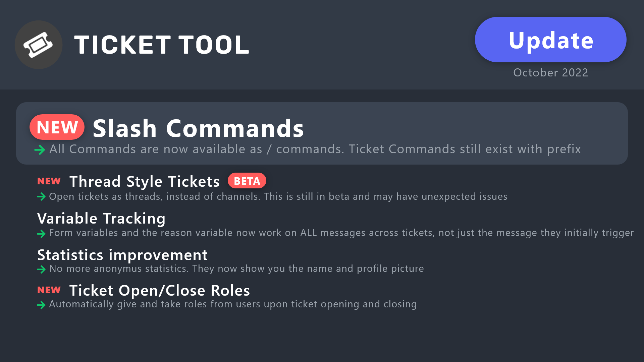Screen dimensions: 644x362
Task: Click the green arrow under Ticket Open/Close Roles
Action: click(x=41, y=305)
